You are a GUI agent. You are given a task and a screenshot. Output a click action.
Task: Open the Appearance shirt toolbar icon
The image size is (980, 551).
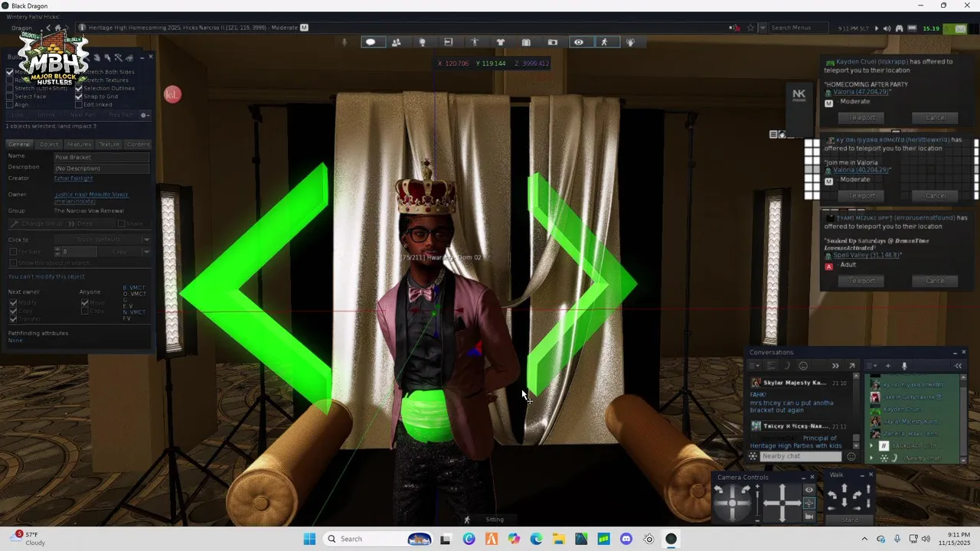[500, 42]
